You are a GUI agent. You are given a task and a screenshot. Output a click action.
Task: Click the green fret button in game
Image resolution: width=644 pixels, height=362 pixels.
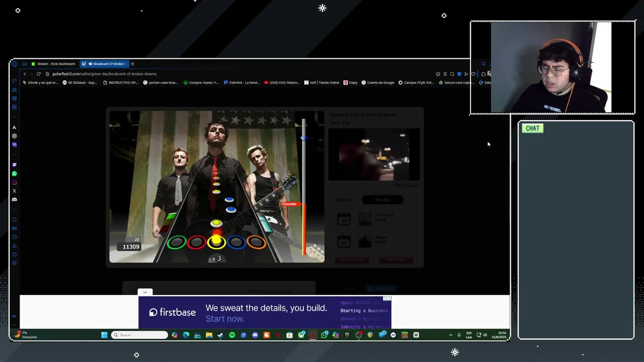coord(177,242)
